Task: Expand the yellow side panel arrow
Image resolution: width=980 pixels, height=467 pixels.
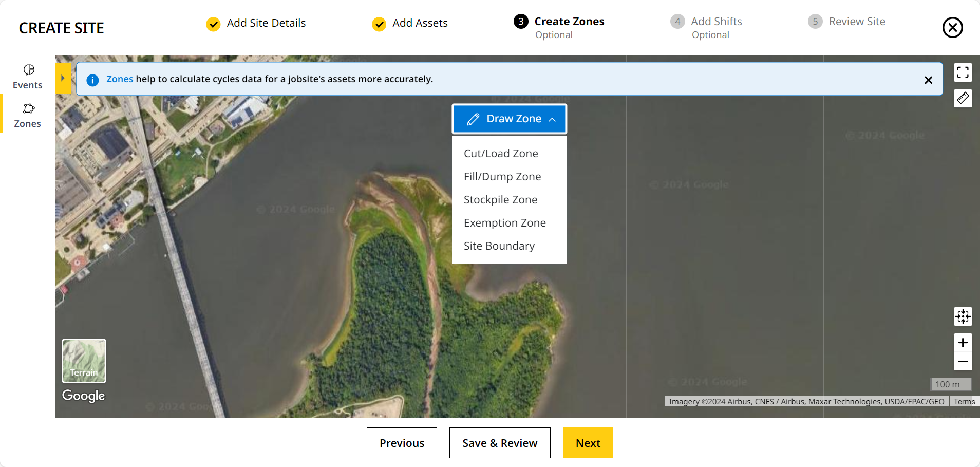Action: pyautogui.click(x=63, y=78)
